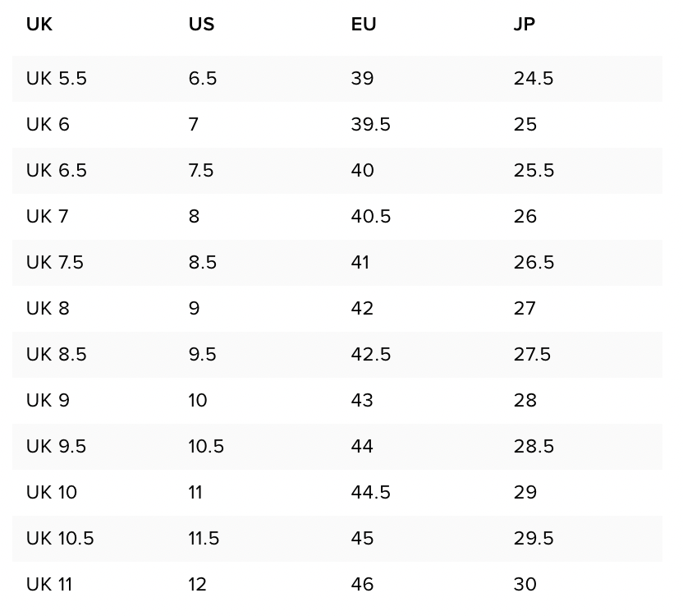Click the EU column header
This screenshot has height=616, width=683.
click(x=364, y=25)
